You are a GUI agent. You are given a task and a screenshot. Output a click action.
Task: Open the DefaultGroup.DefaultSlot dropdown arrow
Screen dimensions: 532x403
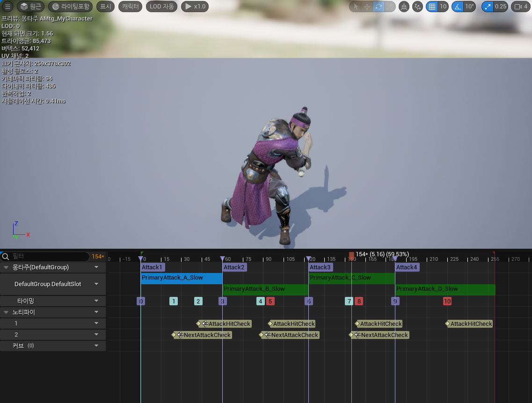(96, 284)
